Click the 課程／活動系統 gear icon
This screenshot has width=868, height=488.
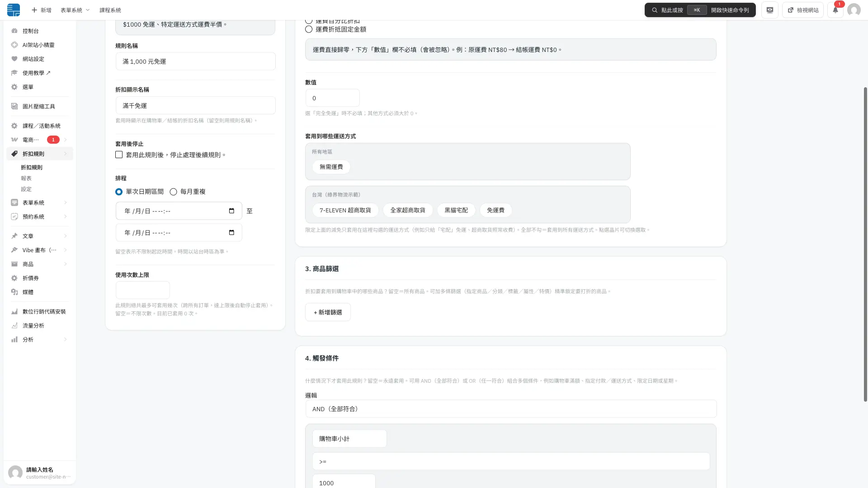pos(14,126)
